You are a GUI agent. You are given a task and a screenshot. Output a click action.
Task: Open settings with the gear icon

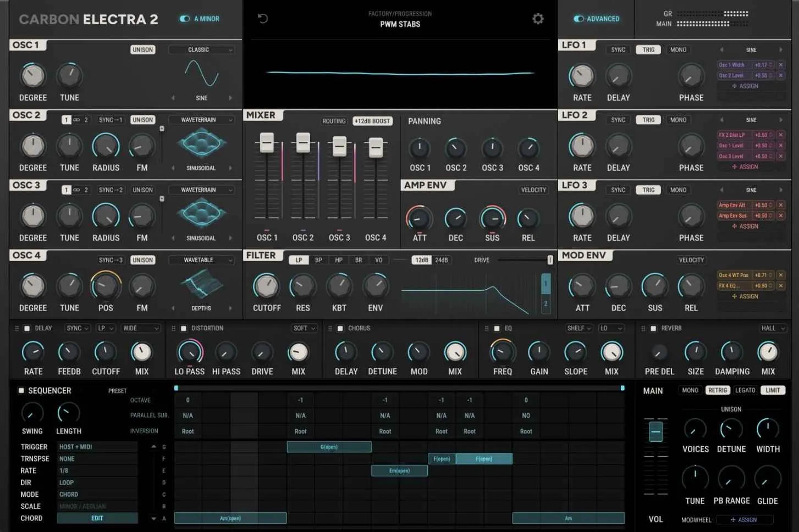pyautogui.click(x=538, y=19)
